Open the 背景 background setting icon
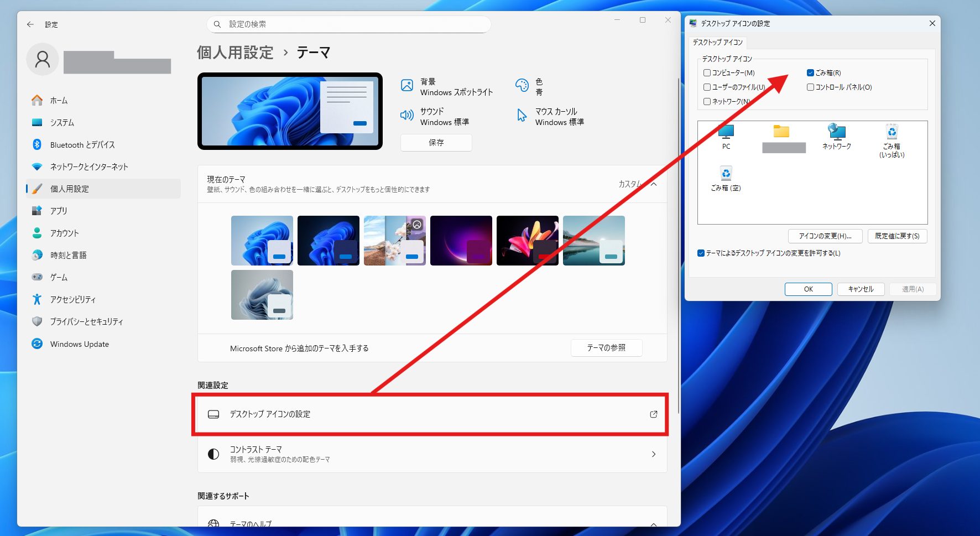The image size is (980, 536). (407, 86)
